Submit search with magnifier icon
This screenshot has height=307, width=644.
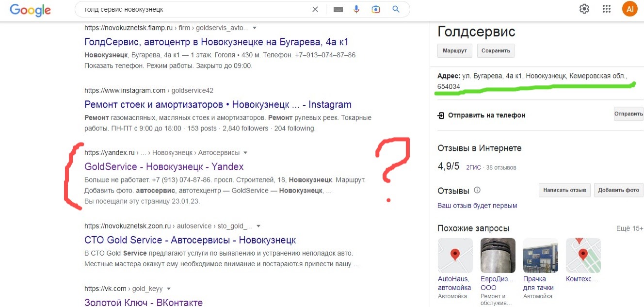click(x=396, y=9)
